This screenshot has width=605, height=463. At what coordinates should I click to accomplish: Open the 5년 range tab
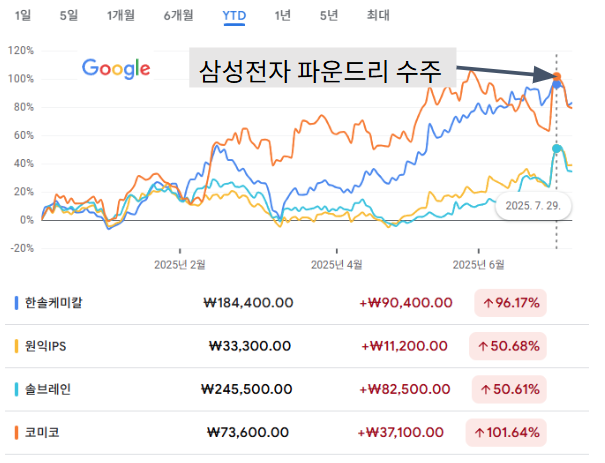pos(329,15)
